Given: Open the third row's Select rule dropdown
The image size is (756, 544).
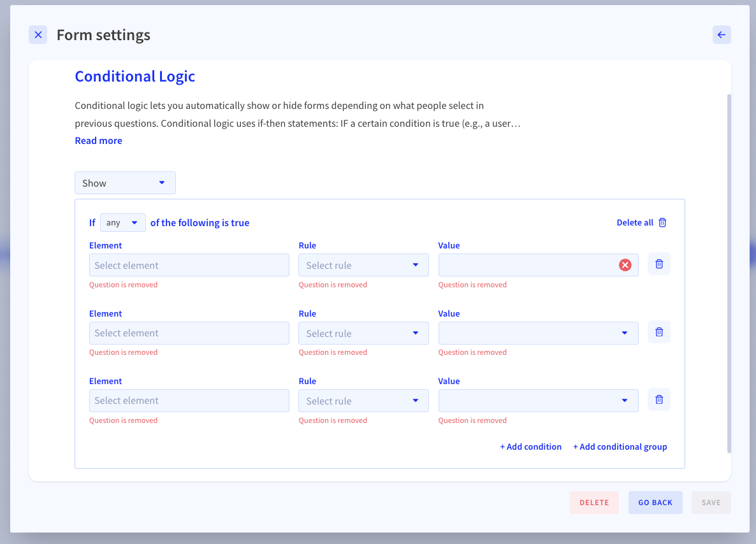Looking at the screenshot, I should point(363,401).
